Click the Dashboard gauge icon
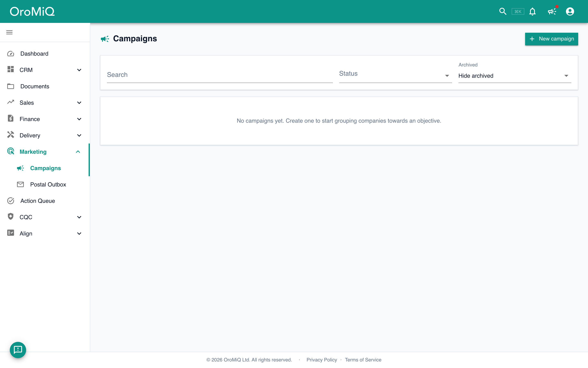Viewport: 588px width, 368px height. tap(10, 54)
